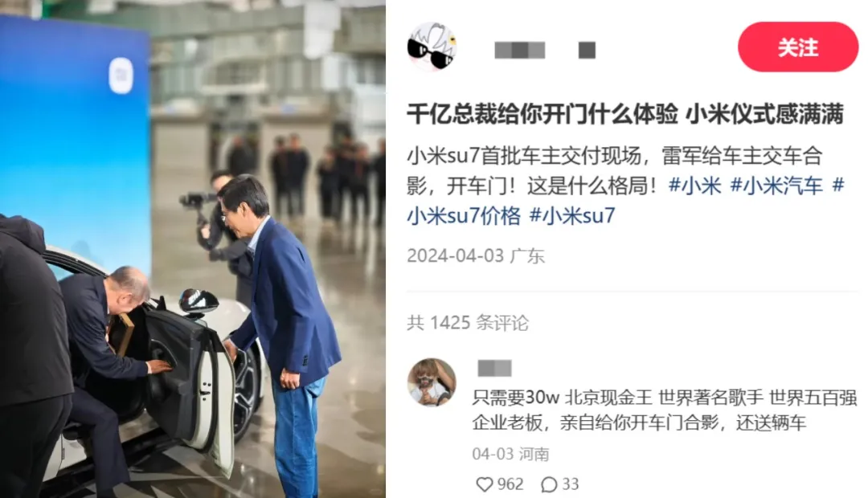Open the post author's sunglasses cartoon avatar
The height and width of the screenshot is (498, 868).
click(x=432, y=47)
